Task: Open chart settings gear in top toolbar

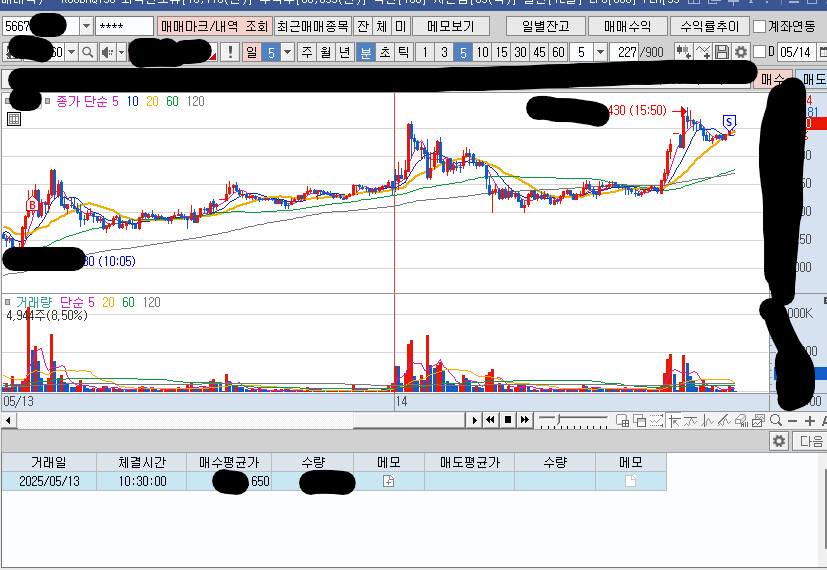Action: coord(740,52)
